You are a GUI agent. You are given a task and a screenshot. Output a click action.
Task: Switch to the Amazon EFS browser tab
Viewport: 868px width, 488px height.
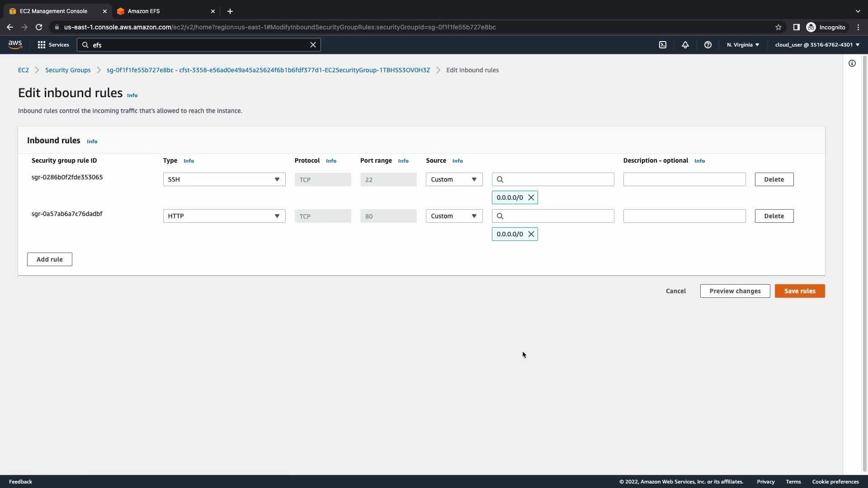point(163,11)
